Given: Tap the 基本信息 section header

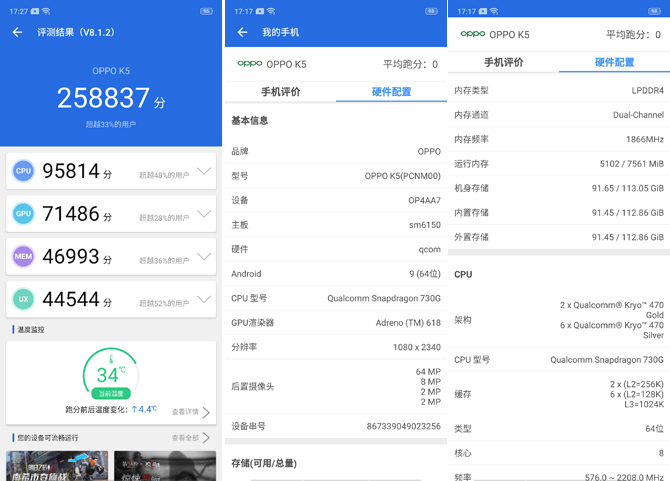Looking at the screenshot, I should coord(250,120).
